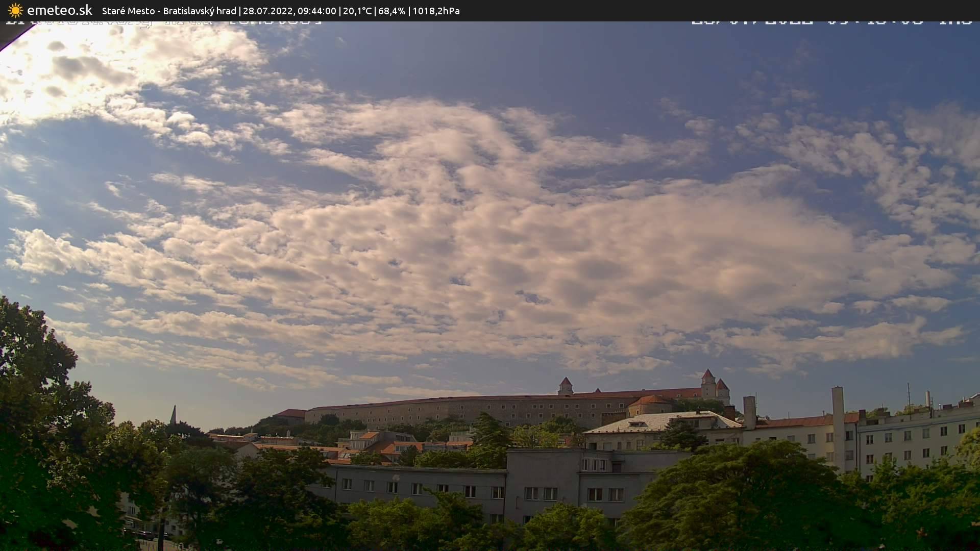Image resolution: width=980 pixels, height=551 pixels.
Task: Click the 28.07.2022 date and time
Action: pyautogui.click(x=289, y=11)
